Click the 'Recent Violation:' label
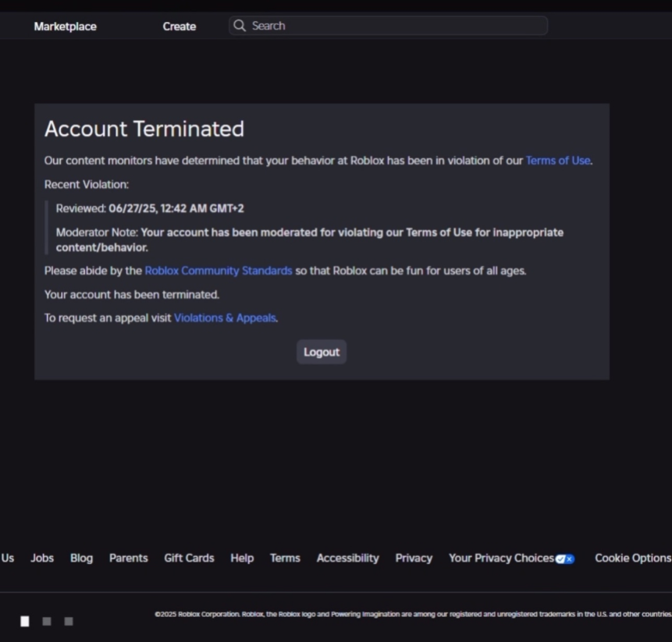672x642 pixels. click(86, 185)
